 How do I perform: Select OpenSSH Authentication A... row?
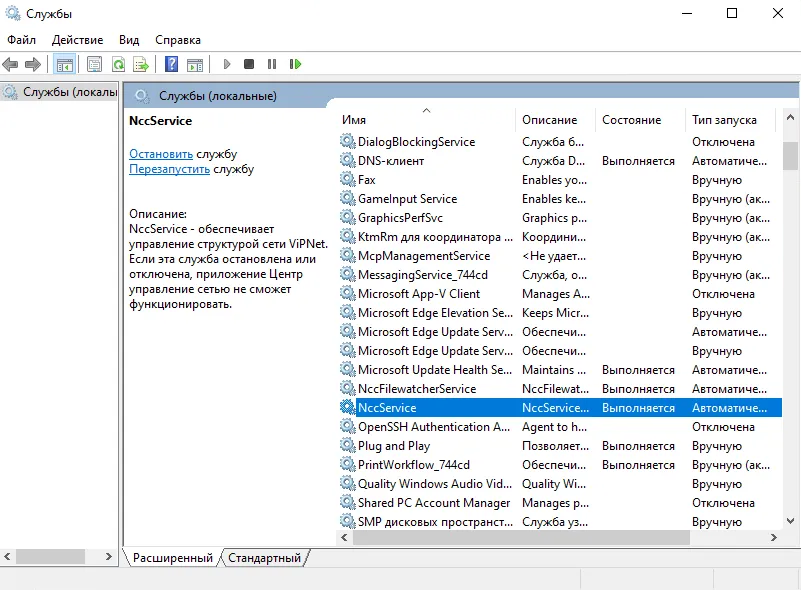click(x=560, y=427)
